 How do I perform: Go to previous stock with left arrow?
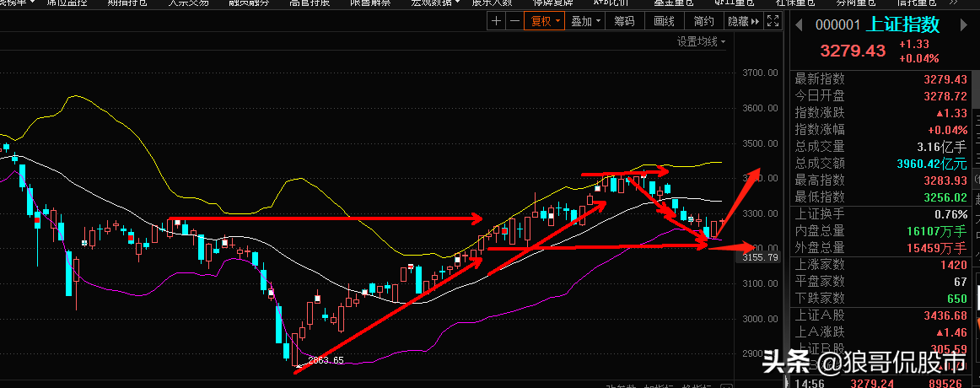[798, 25]
